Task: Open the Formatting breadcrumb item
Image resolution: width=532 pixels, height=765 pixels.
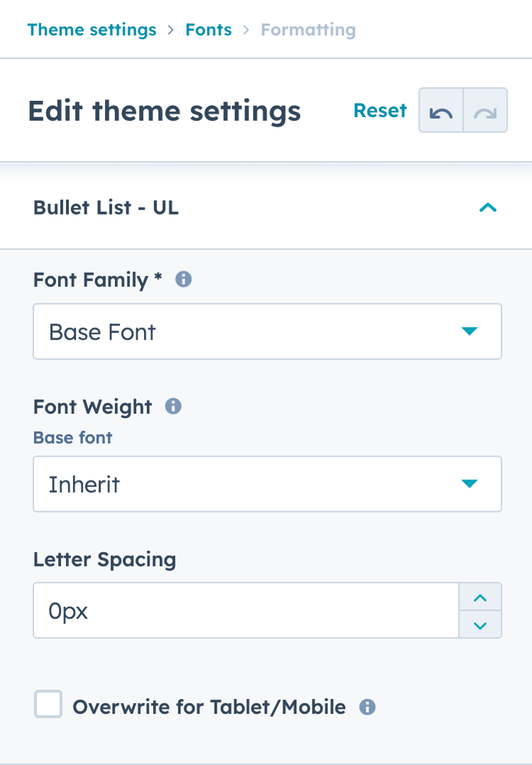Action: click(308, 30)
